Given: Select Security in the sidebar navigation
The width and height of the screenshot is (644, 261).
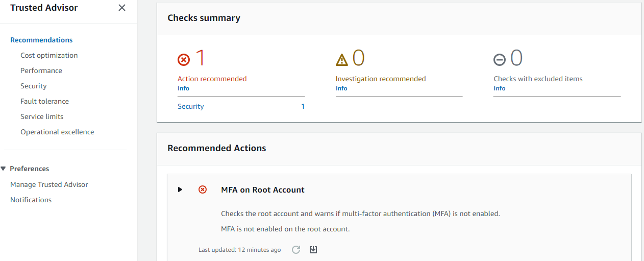Looking at the screenshot, I should pos(34,86).
